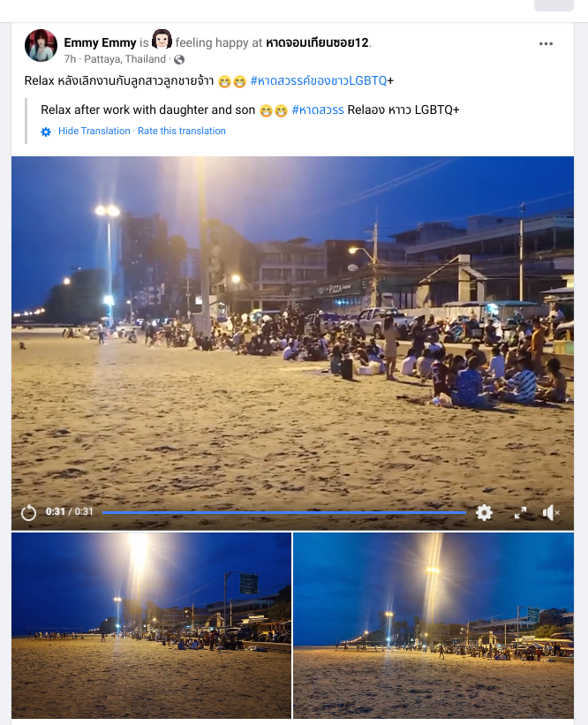Click Hide Translation link

point(94,131)
